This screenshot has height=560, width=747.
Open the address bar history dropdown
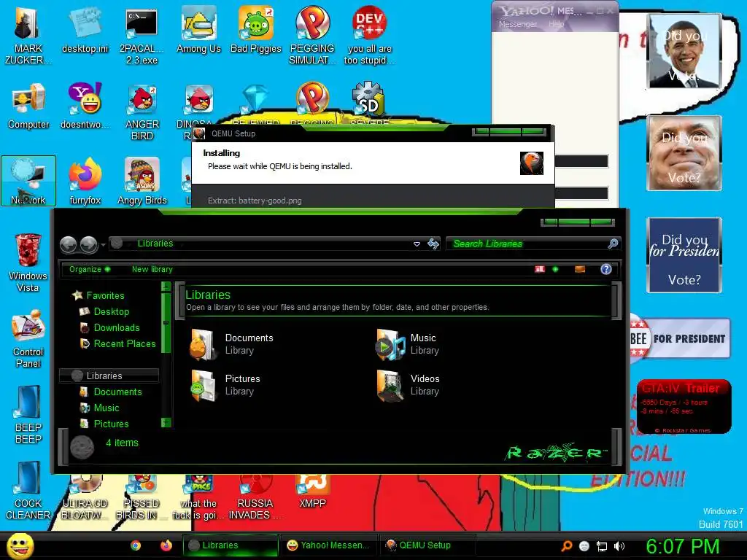click(417, 244)
